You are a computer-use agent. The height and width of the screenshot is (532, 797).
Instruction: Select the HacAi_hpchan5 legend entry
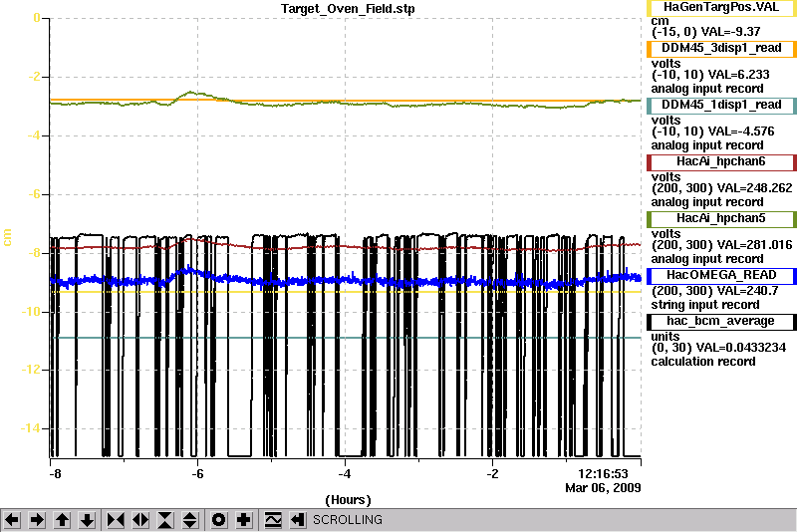[721, 219]
